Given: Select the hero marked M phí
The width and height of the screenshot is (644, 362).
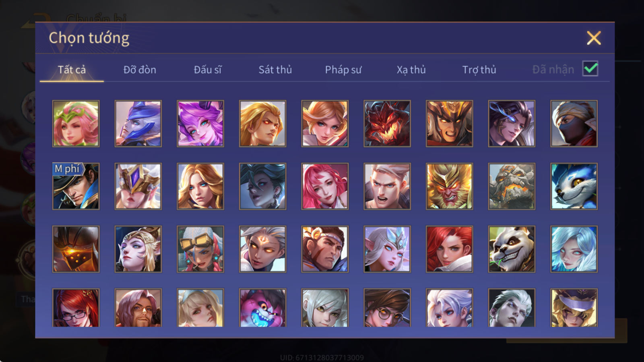Looking at the screenshot, I should (x=76, y=186).
